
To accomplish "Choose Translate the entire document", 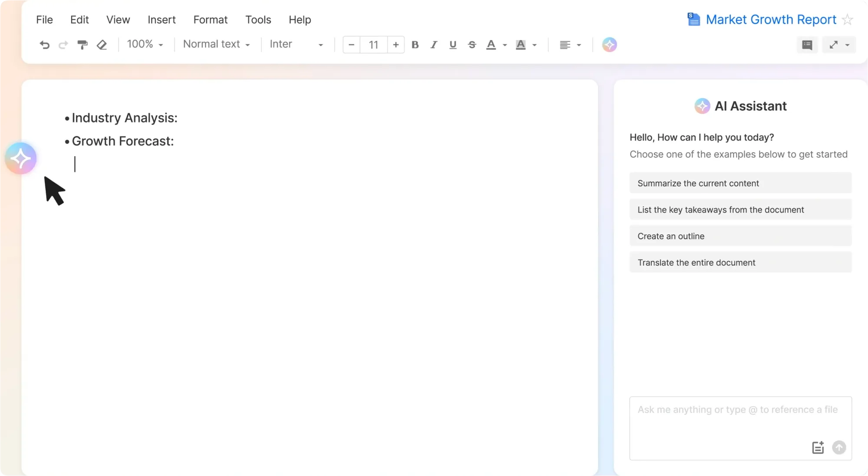I will (740, 263).
